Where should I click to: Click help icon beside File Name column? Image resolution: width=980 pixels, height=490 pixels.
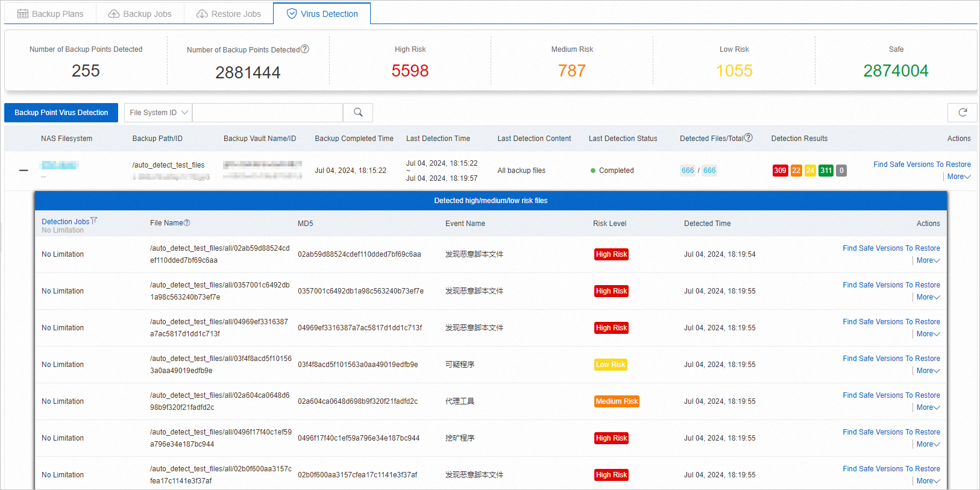click(x=187, y=223)
